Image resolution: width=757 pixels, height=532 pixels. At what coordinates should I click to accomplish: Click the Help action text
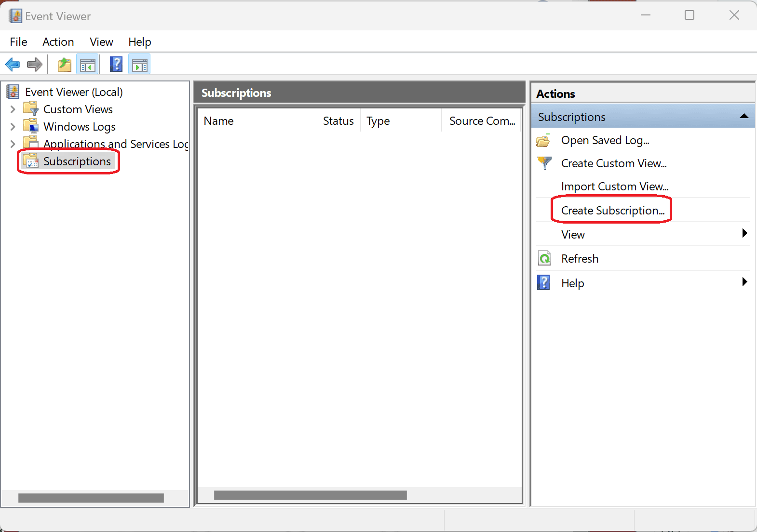pos(572,283)
